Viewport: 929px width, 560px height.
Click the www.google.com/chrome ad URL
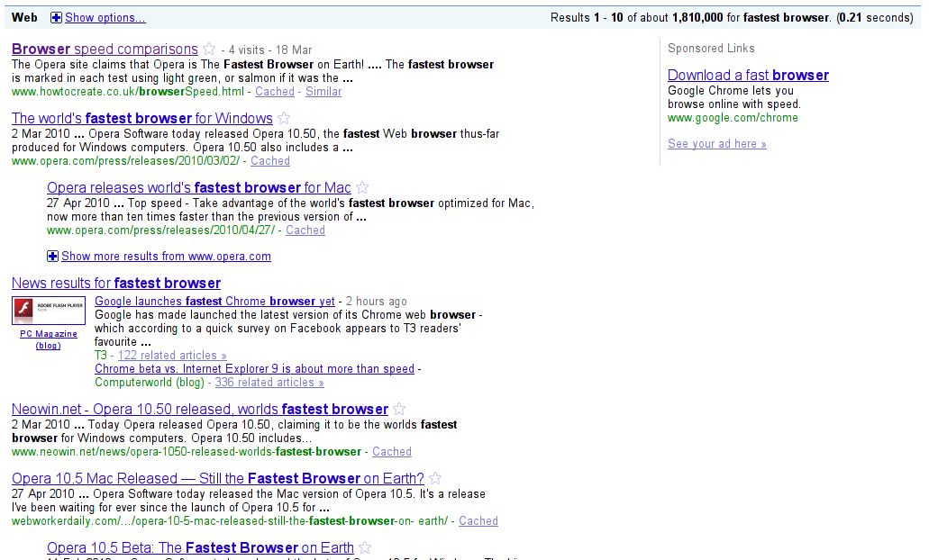[733, 118]
